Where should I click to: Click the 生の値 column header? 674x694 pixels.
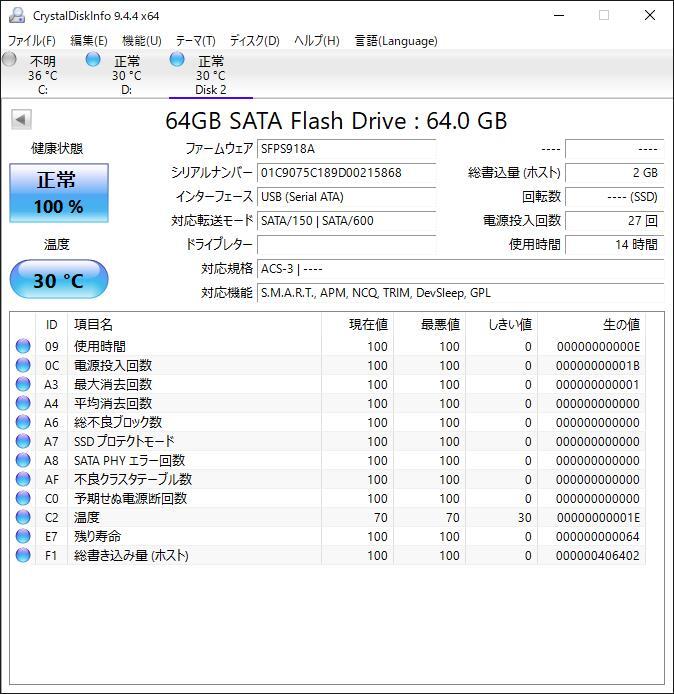620,324
